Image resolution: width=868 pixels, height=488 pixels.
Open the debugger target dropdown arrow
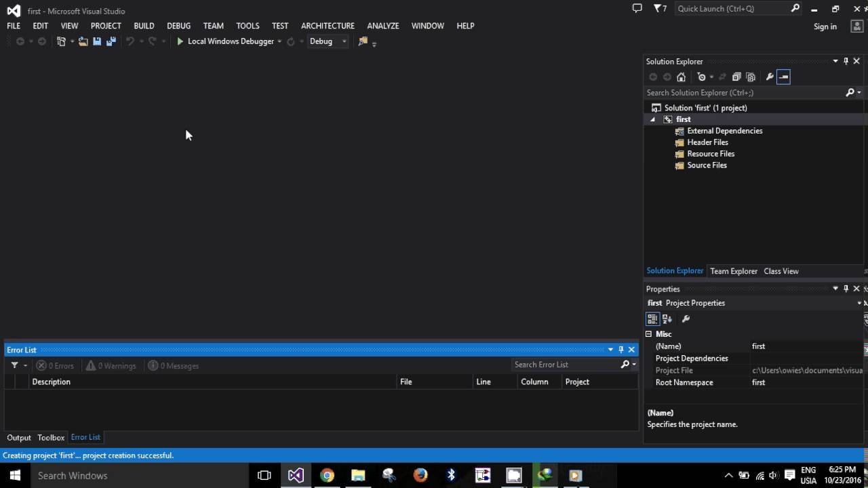tap(279, 41)
